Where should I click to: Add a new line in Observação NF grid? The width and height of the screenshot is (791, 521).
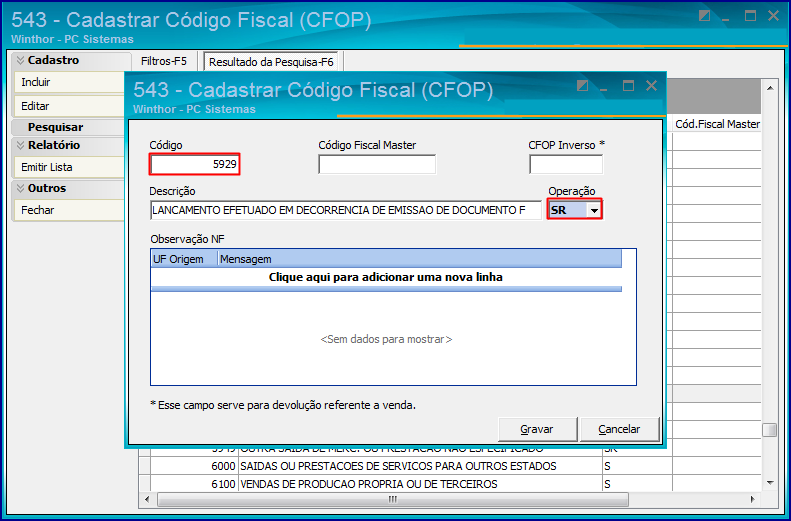[x=386, y=277]
